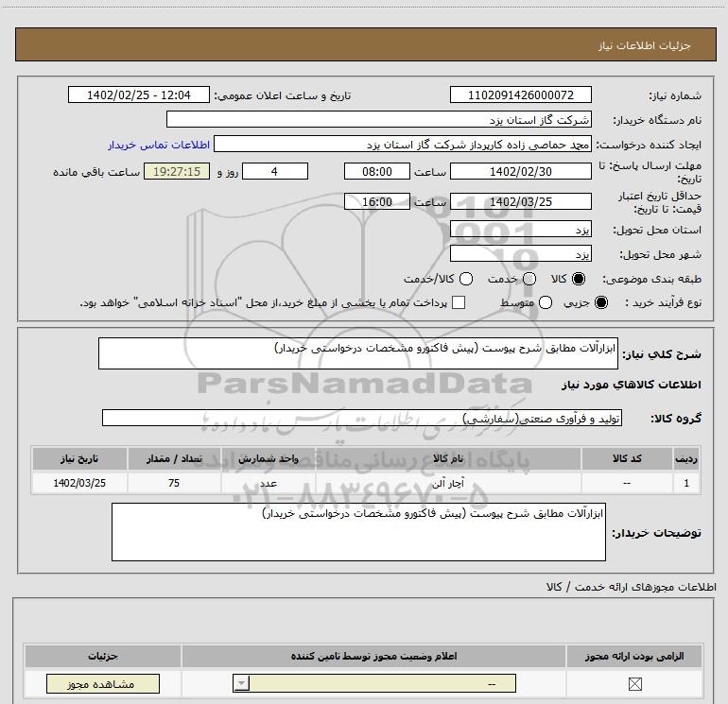728x704 pixels.
Task: Select the کالا radio button
Action: tap(579, 279)
